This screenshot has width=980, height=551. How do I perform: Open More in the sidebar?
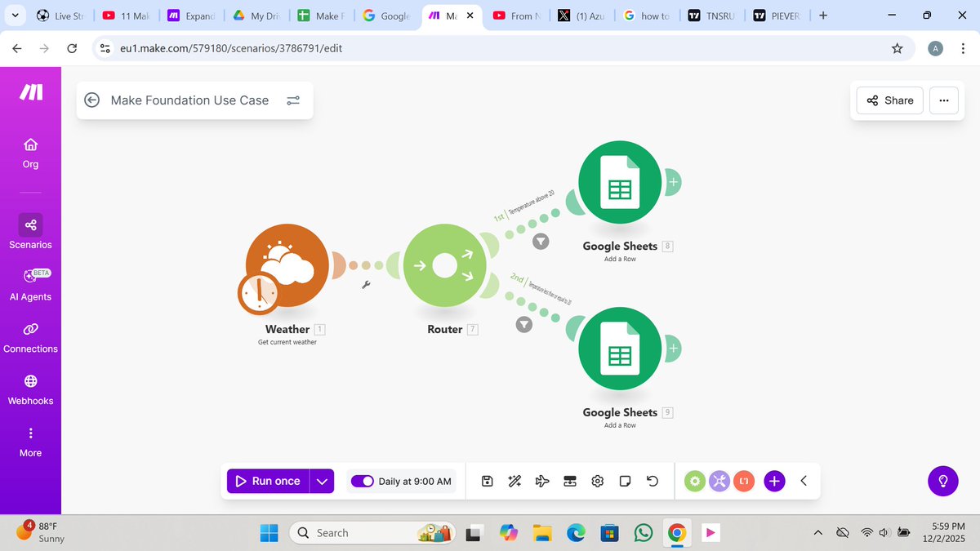30,442
